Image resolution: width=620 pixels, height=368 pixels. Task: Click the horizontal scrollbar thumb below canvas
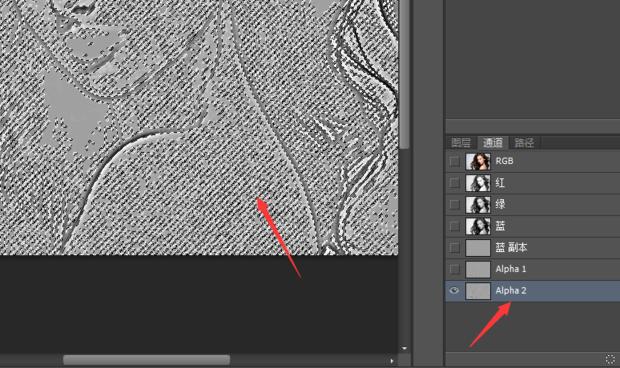click(x=147, y=360)
